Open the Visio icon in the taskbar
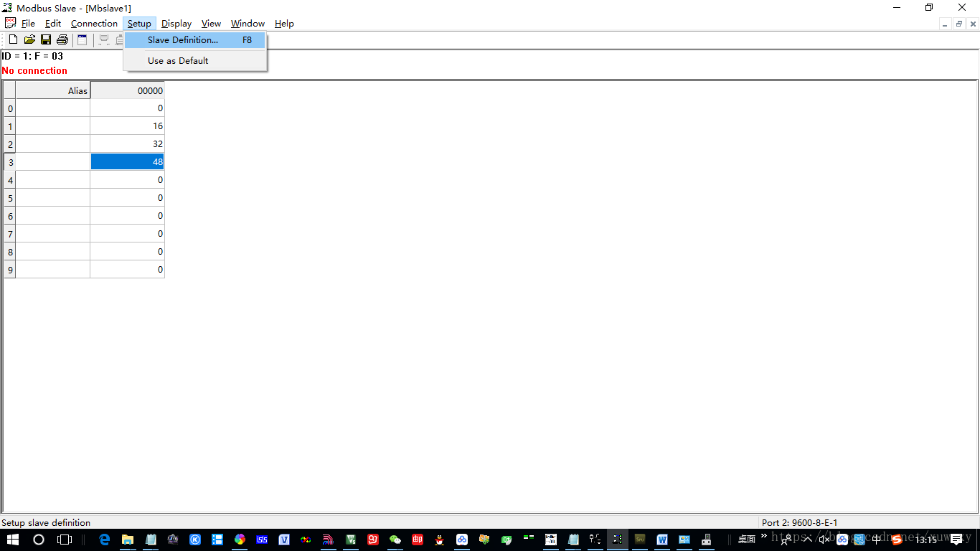The height and width of the screenshot is (551, 980). [284, 539]
